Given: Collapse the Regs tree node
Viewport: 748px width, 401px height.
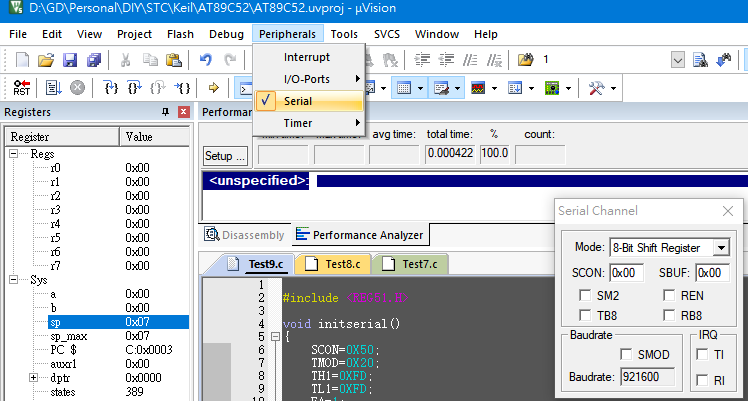Looking at the screenshot, I should coord(14,154).
